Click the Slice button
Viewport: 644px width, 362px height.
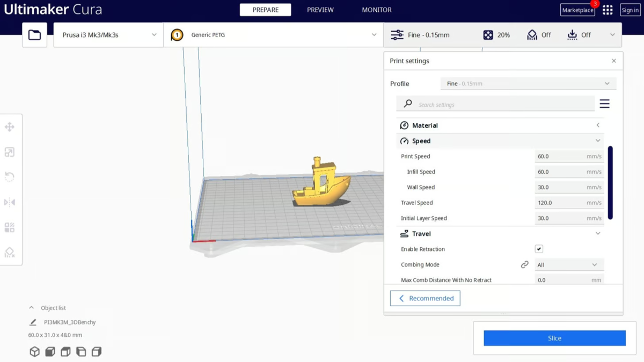[x=554, y=338]
